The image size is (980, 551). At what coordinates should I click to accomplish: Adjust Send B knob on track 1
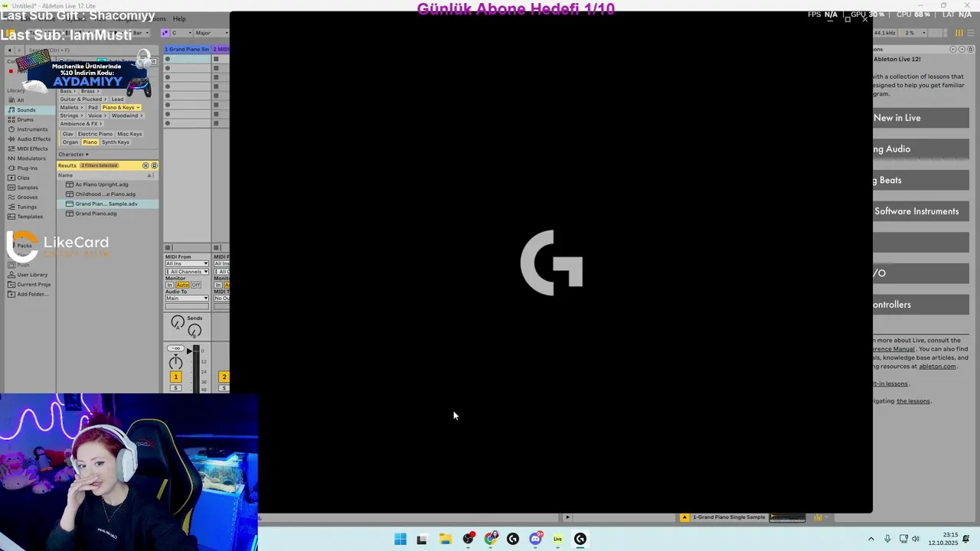(194, 331)
